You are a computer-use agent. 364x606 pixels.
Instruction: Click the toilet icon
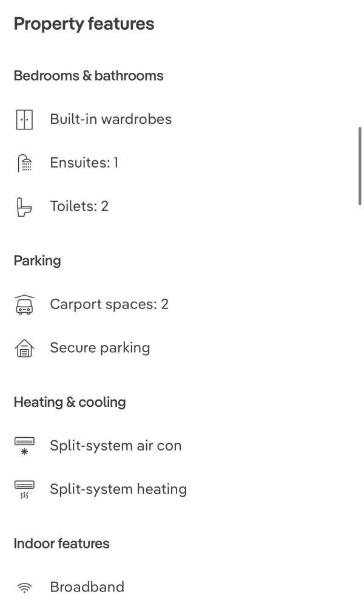24,207
